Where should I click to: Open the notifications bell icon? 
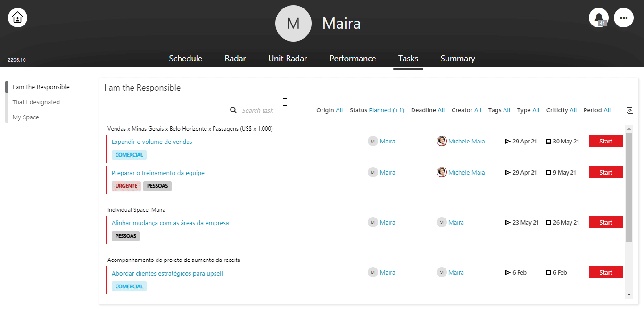pyautogui.click(x=599, y=18)
